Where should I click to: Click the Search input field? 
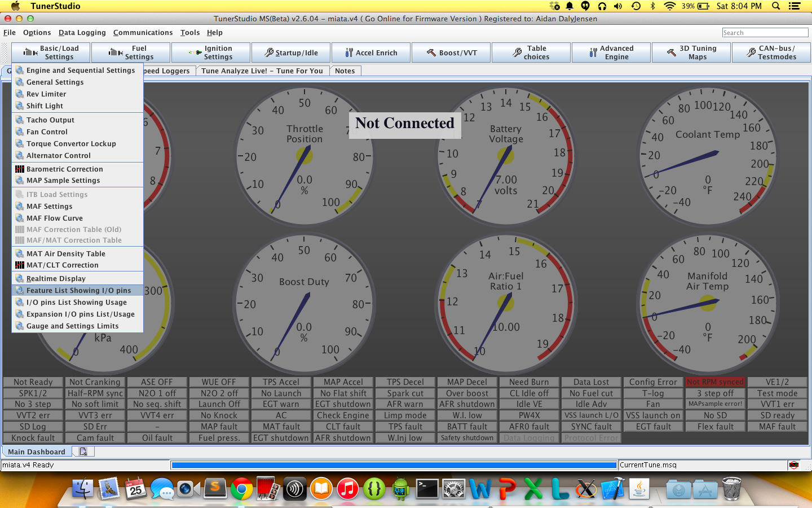[765, 33]
